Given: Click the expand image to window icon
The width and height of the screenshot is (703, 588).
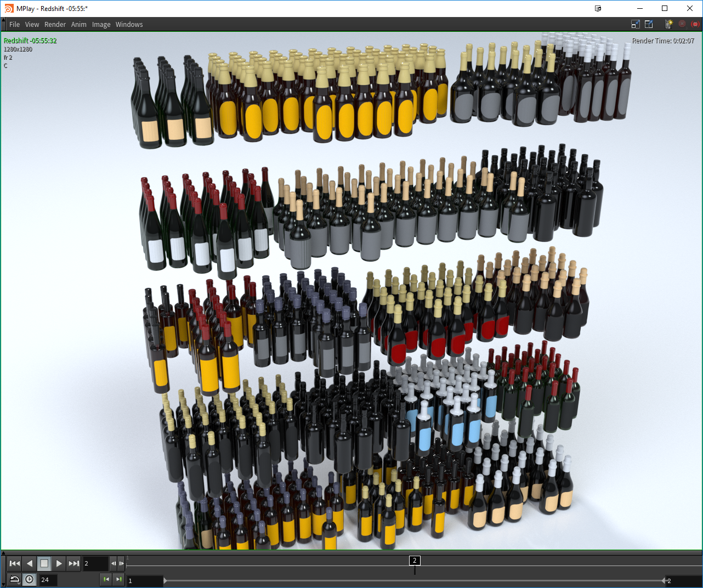Looking at the screenshot, I should click(649, 24).
